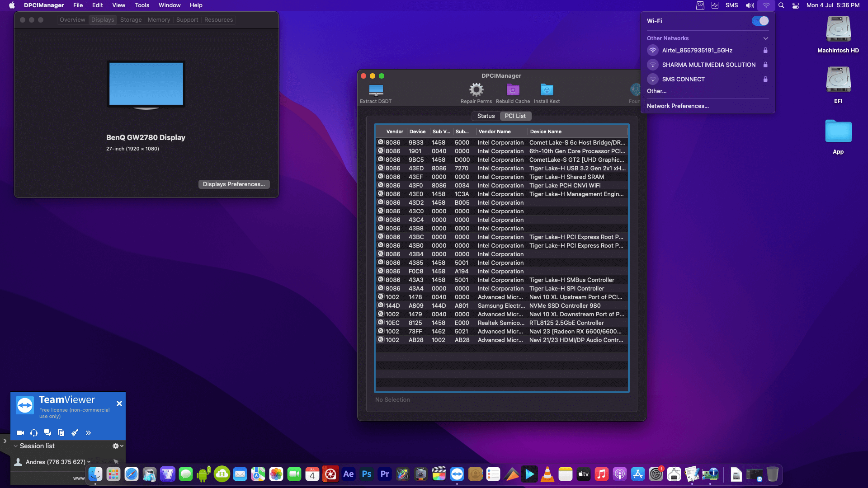Turn off the Wi-Fi switch
The width and height of the screenshot is (868, 488).
pos(760,21)
